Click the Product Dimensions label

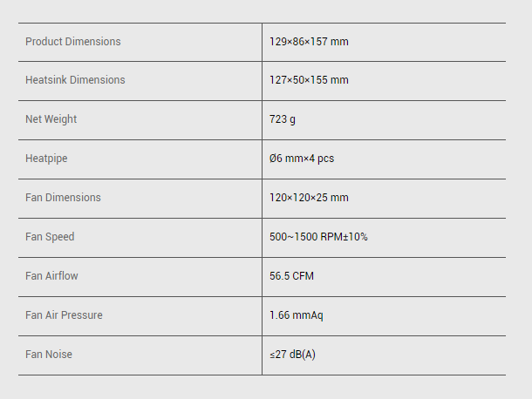[73, 42]
